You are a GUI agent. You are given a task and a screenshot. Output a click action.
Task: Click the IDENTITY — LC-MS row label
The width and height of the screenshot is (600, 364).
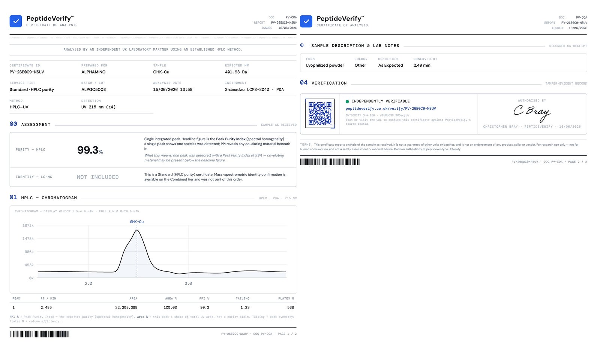(x=34, y=177)
